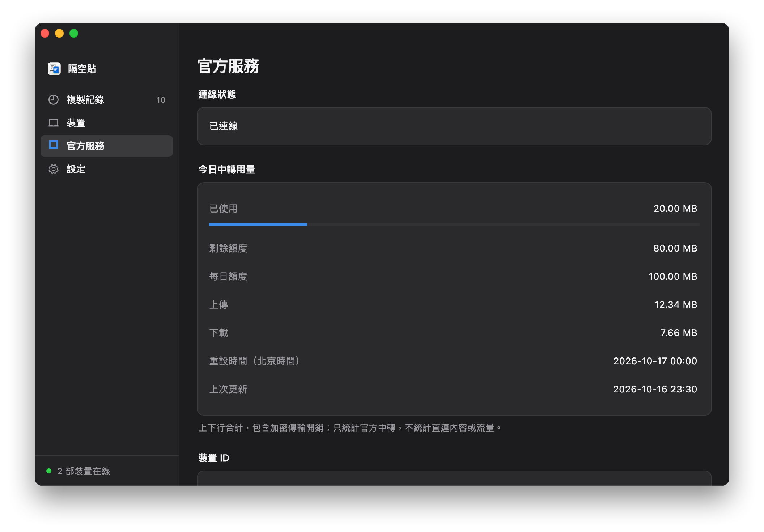Click the green online status dot

49,471
